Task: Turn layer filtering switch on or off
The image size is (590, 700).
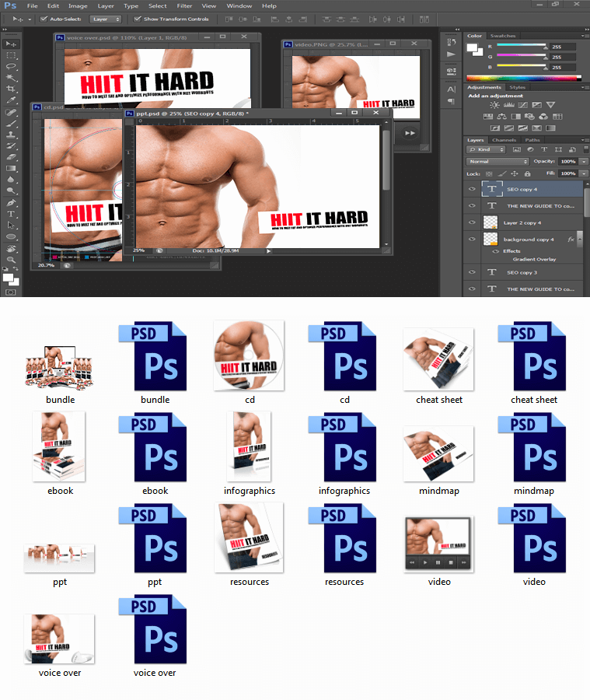Action: 586,149
